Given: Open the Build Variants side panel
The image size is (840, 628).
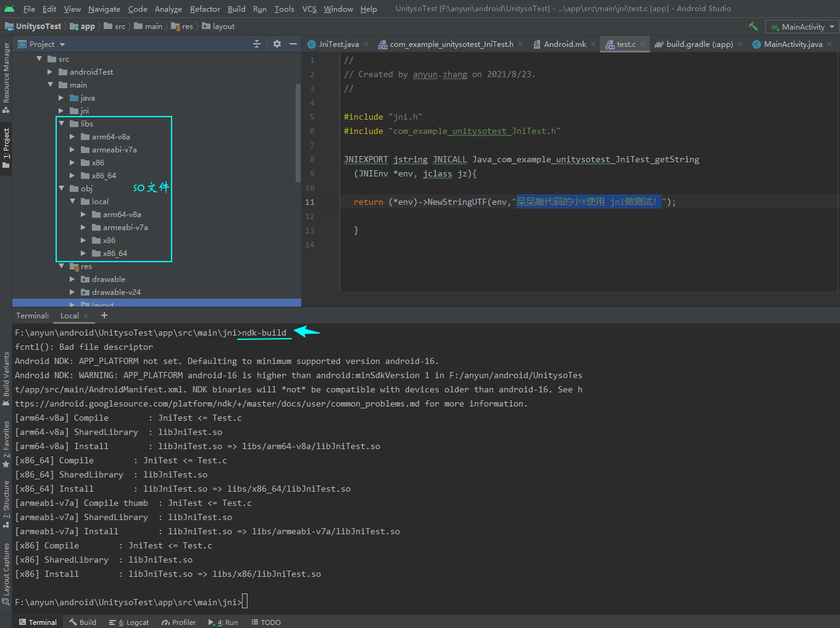Looking at the screenshot, I should pos(6,379).
